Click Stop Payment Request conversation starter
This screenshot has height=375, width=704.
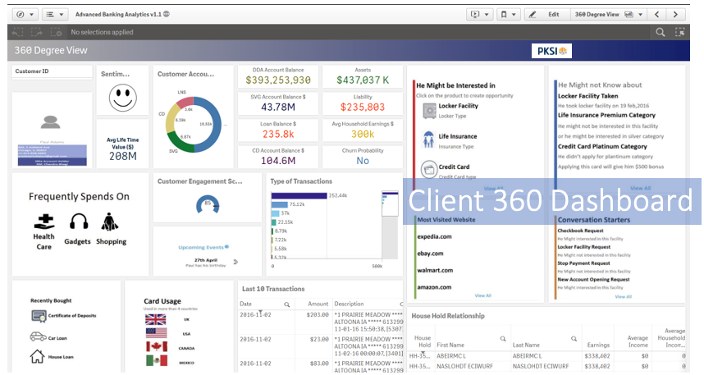[x=584, y=263]
